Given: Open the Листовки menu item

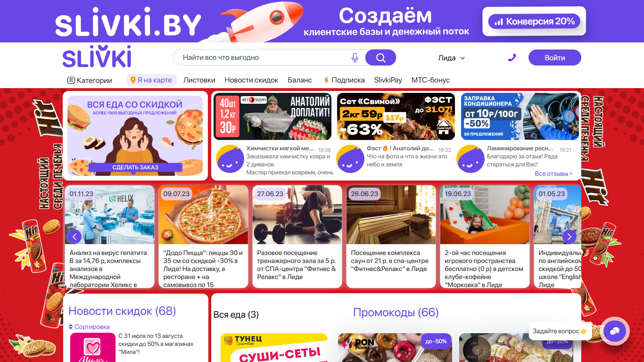Looking at the screenshot, I should (199, 80).
